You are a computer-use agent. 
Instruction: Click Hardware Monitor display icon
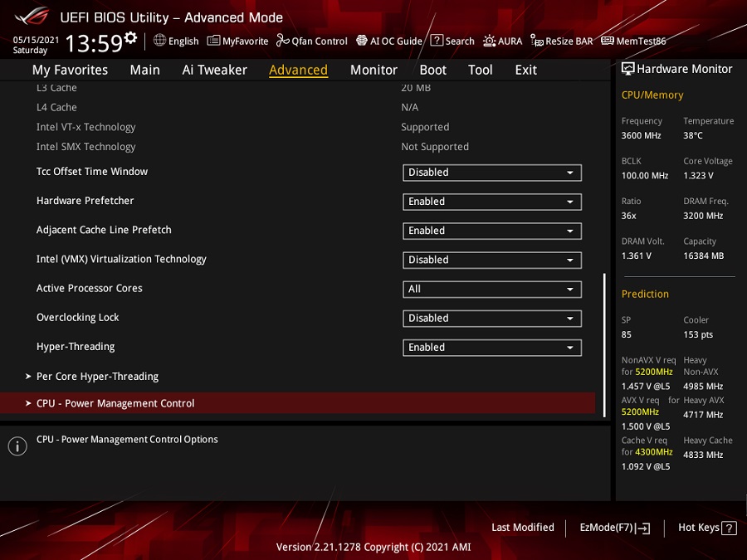coord(628,69)
